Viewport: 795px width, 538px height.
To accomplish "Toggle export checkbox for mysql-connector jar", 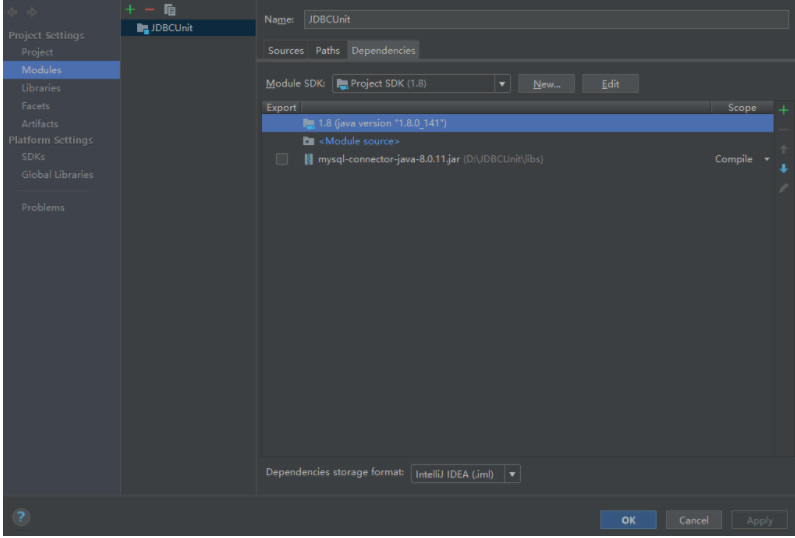I will point(282,159).
